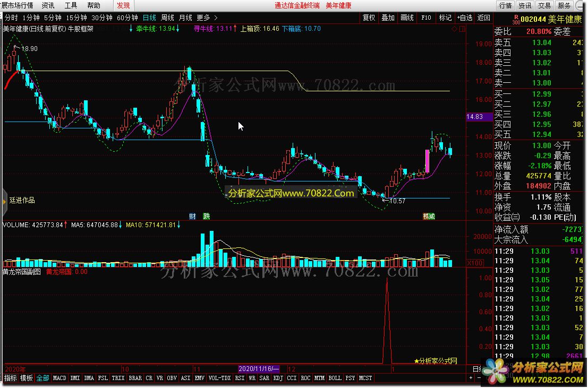Open F10 company info
The image size is (588, 388).
[426, 18]
